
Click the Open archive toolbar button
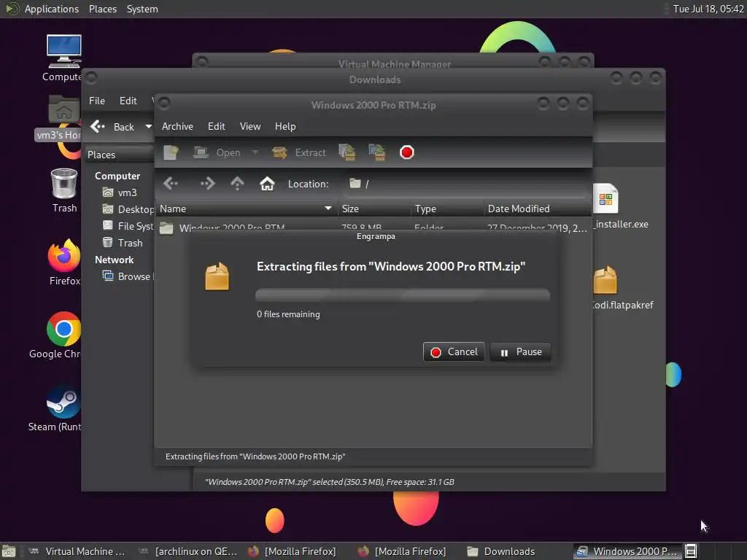point(217,152)
